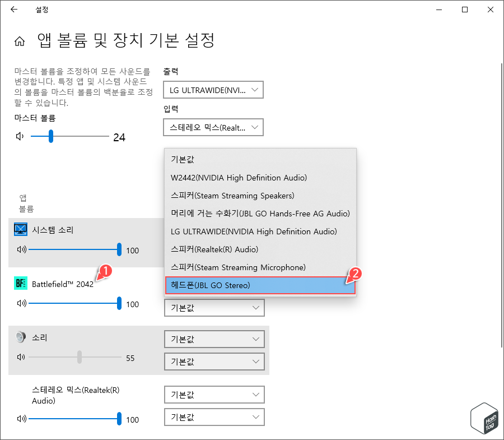Click the master volume slider thumb
504x440 pixels.
pos(51,136)
